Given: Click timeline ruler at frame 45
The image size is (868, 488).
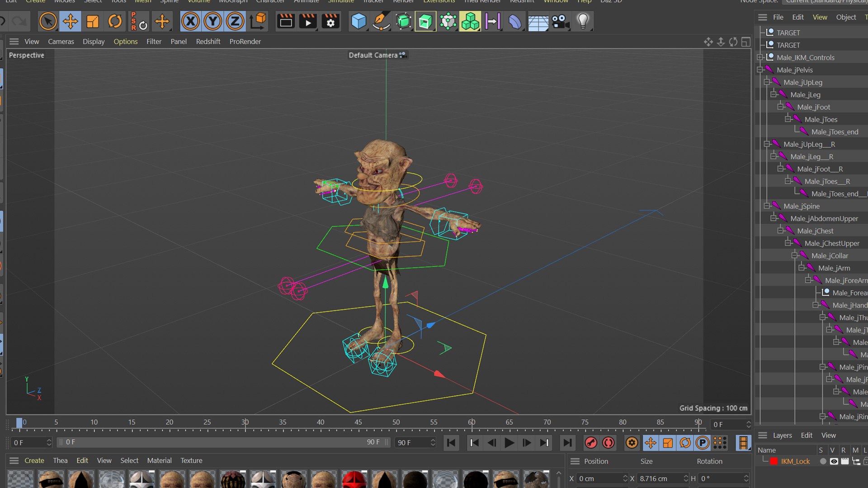Looking at the screenshot, I should pos(358,423).
